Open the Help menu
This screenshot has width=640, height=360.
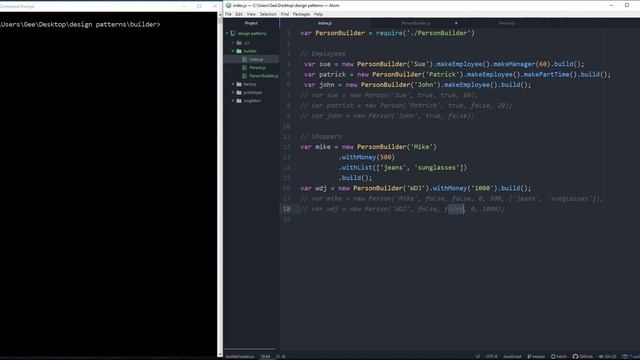(318, 14)
